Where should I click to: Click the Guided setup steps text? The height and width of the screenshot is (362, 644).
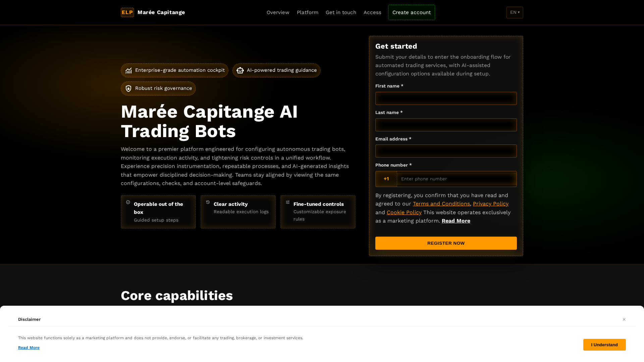click(156, 220)
